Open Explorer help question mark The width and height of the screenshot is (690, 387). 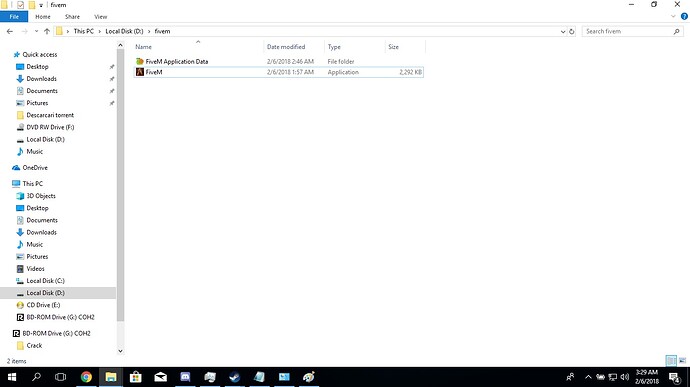click(684, 16)
